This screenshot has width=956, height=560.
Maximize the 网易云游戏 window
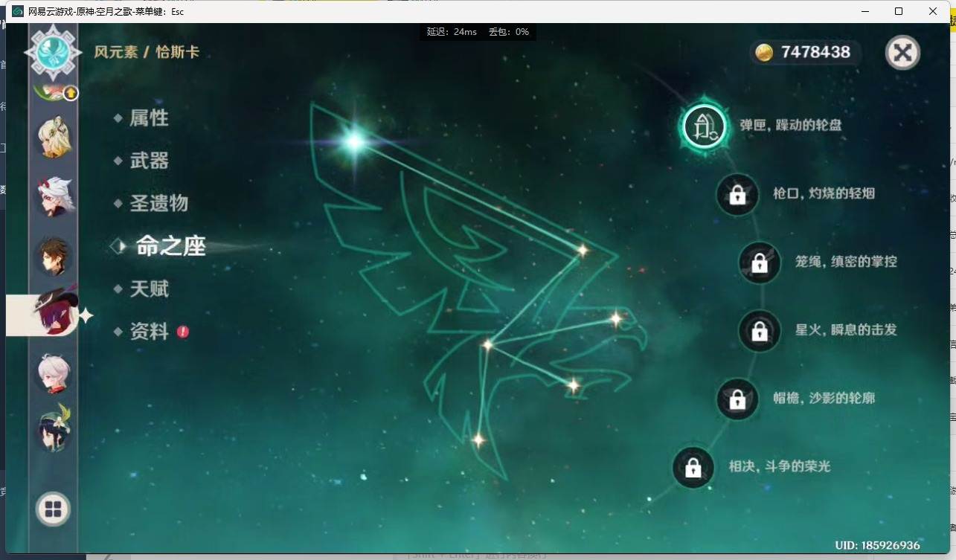tap(899, 11)
